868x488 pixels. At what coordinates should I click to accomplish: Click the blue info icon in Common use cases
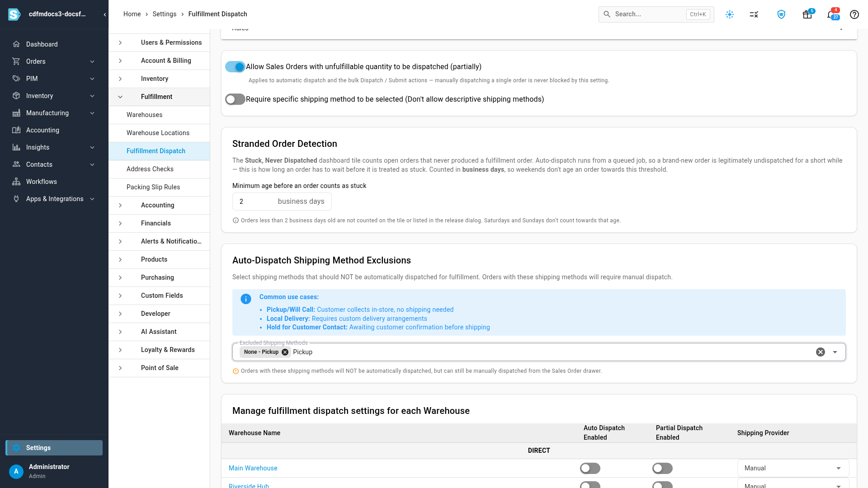point(246,299)
